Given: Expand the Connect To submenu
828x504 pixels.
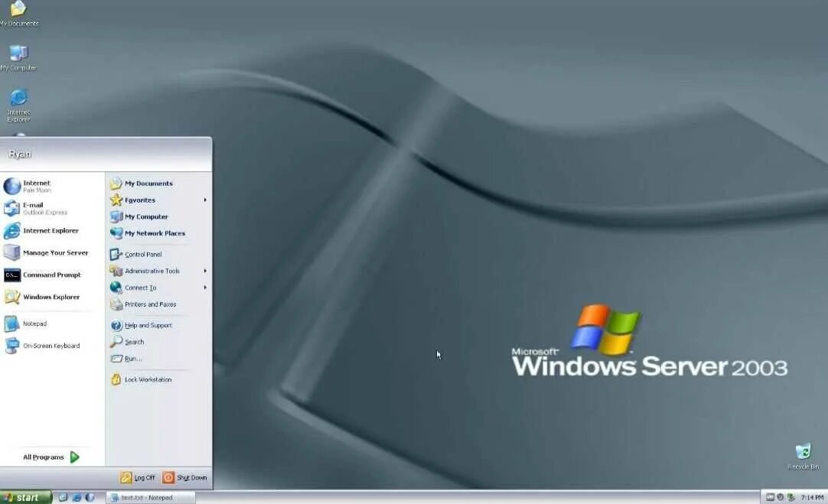Looking at the screenshot, I should coord(158,288).
